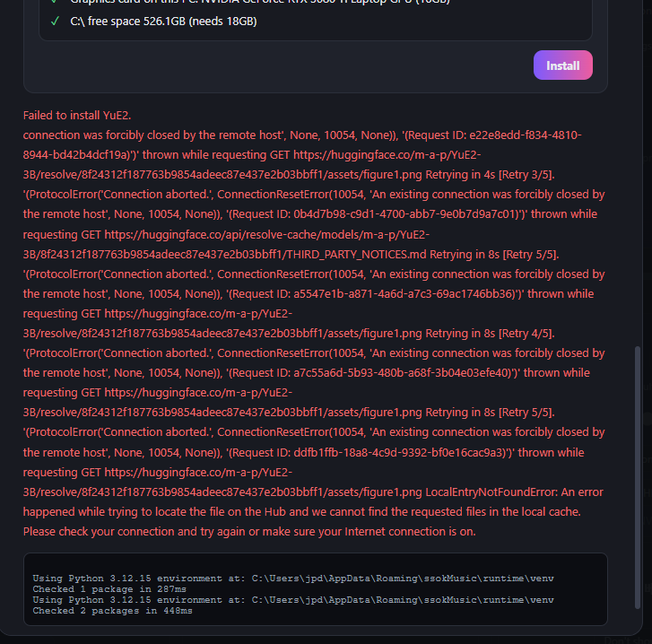Click the 'LocalEntryNotFoundError: An error' text
The image size is (652, 644).
(x=514, y=492)
